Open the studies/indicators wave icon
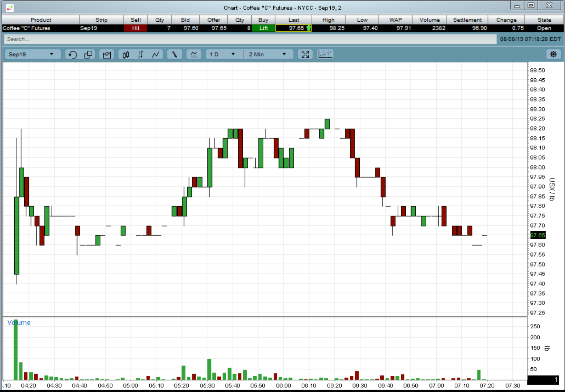 (x=194, y=54)
